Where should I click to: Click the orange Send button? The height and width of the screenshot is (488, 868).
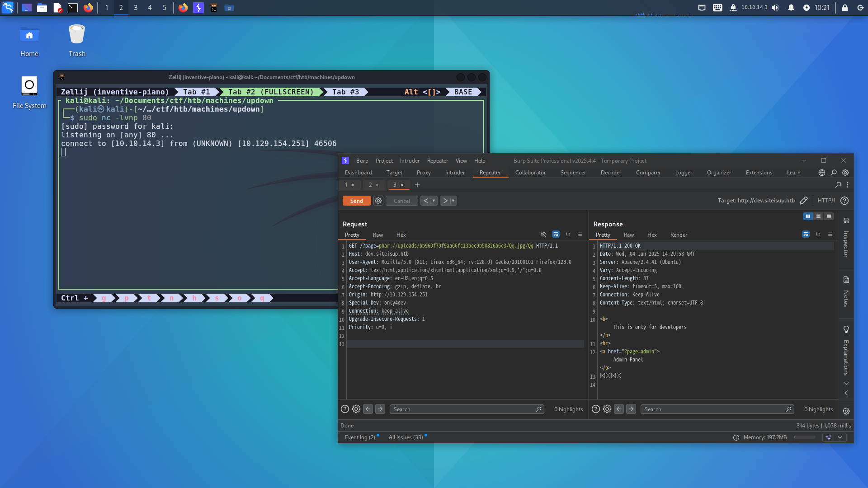356,201
